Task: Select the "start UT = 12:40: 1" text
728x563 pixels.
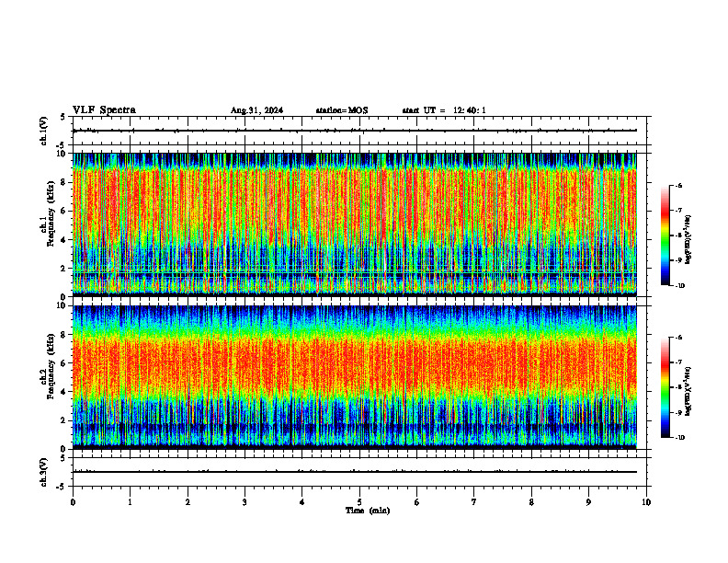Action: point(444,110)
